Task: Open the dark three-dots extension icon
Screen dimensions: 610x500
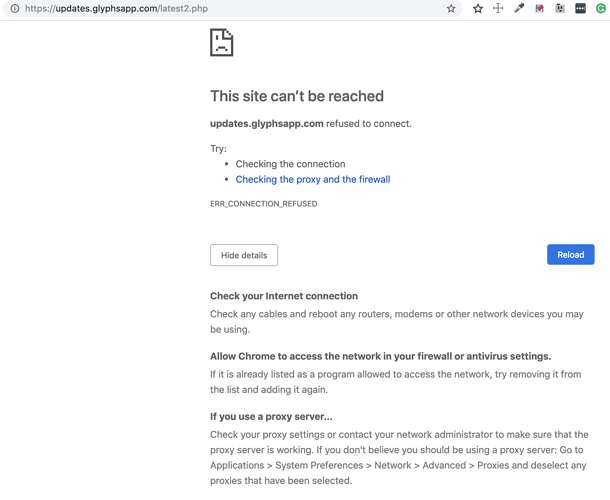Action: pos(580,8)
